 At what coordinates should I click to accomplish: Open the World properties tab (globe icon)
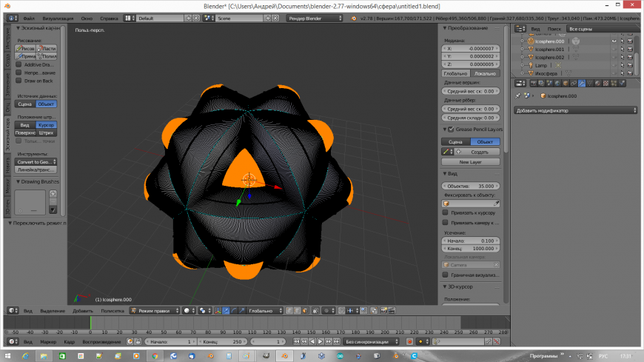pyautogui.click(x=557, y=84)
